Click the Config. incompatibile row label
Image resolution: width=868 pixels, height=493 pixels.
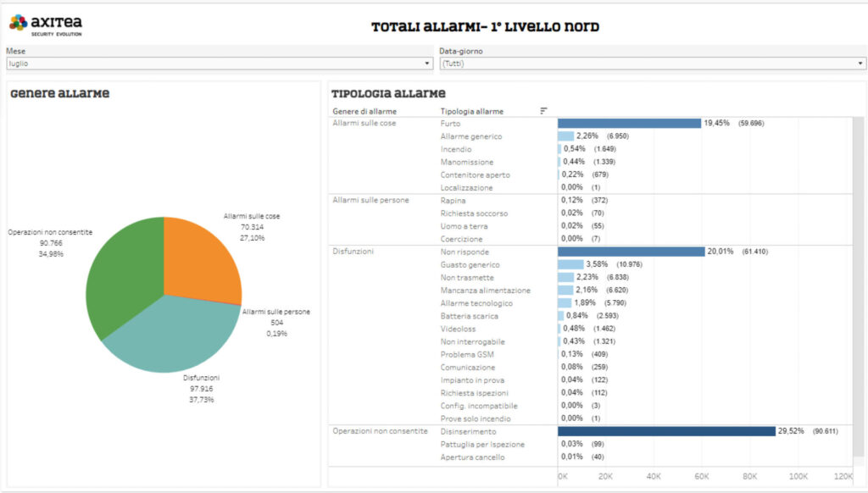479,406
